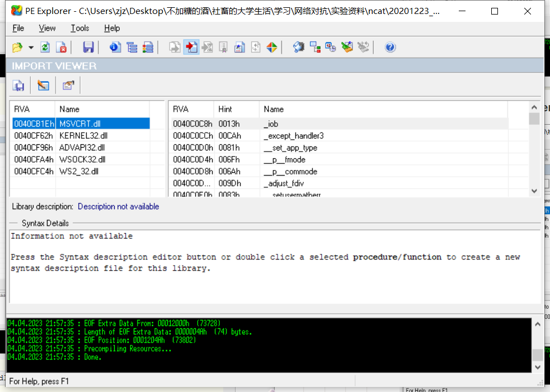Screen dimensions: 550x392
Task: Click the Open File folder icon
Action: point(17,47)
